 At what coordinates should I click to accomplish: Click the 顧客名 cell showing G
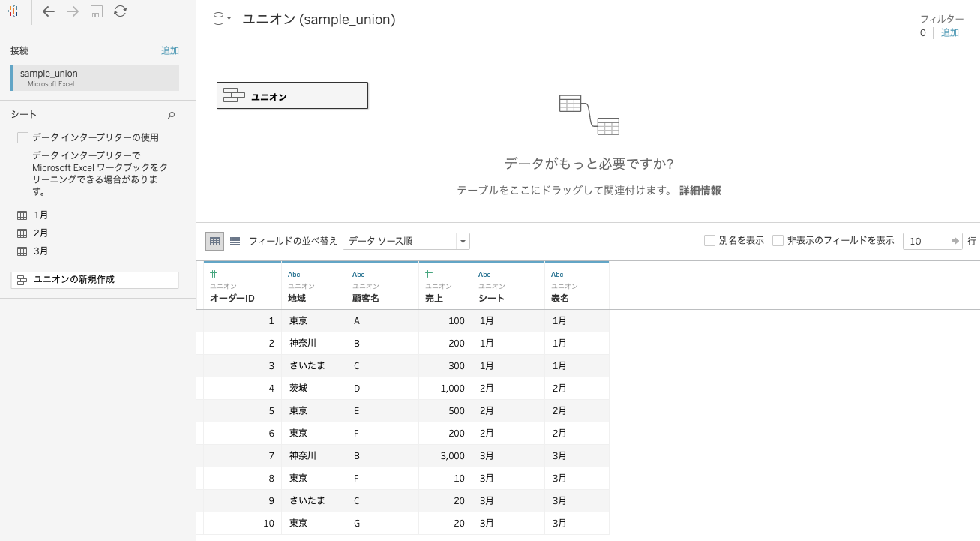click(x=382, y=524)
